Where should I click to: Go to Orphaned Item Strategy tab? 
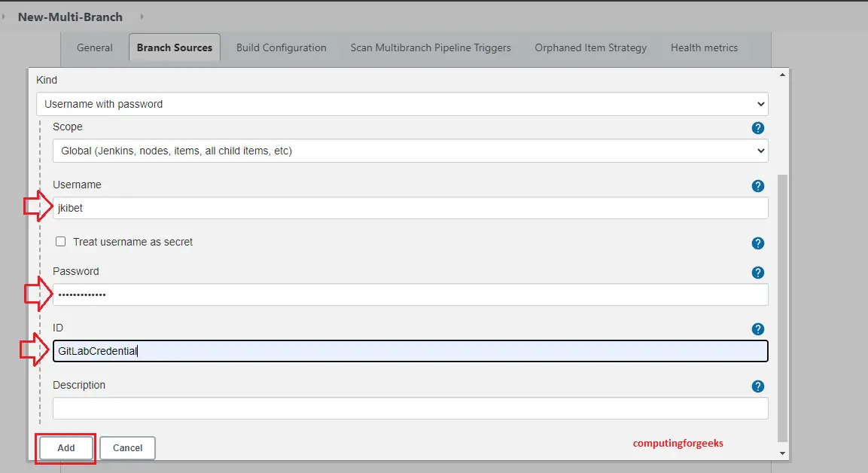click(591, 47)
